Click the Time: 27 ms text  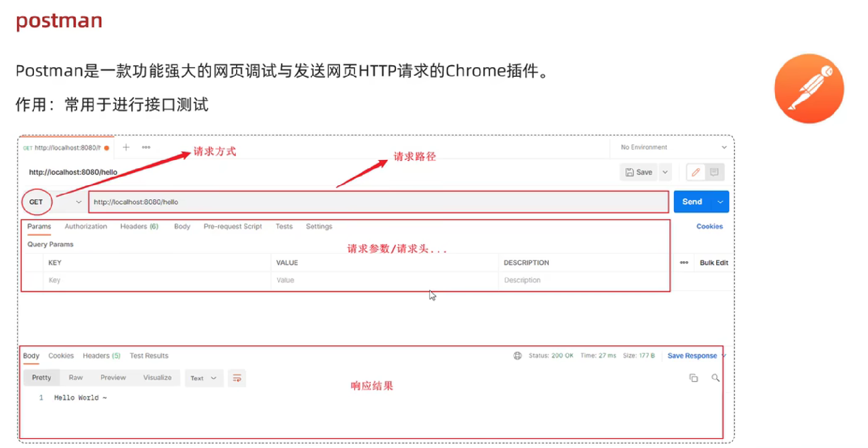[x=598, y=356]
